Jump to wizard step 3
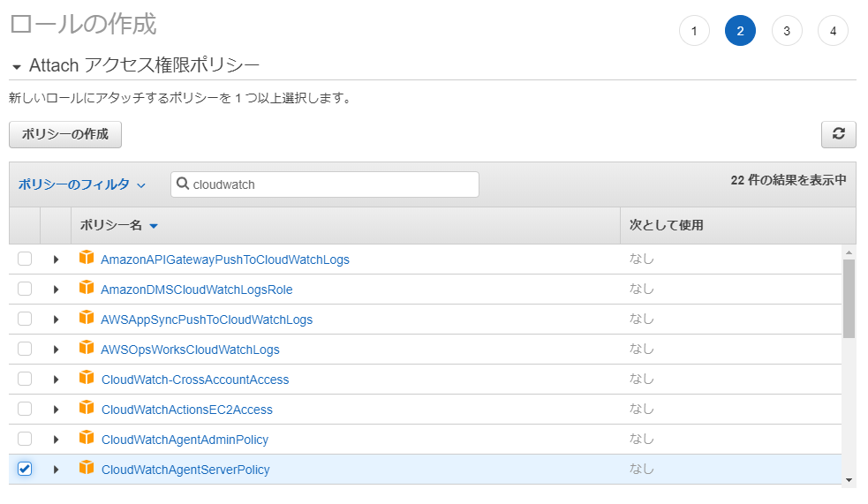Viewport: 868px width, 504px height. 787,31
